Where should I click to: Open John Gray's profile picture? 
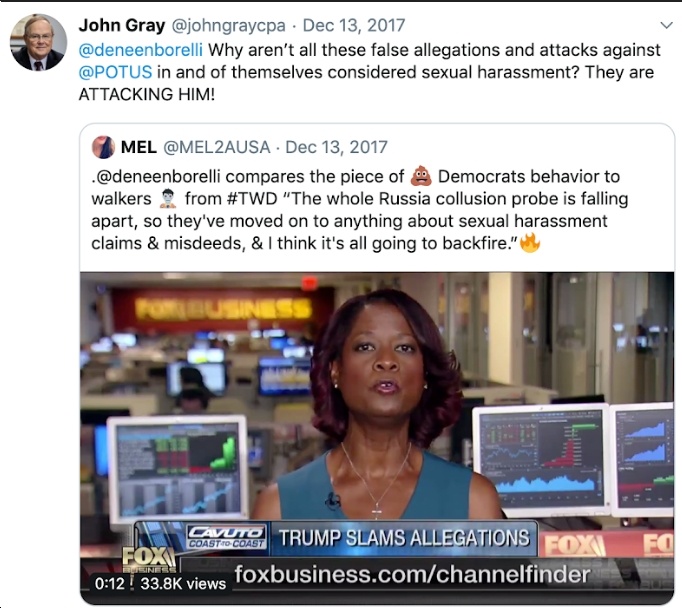tap(38, 43)
